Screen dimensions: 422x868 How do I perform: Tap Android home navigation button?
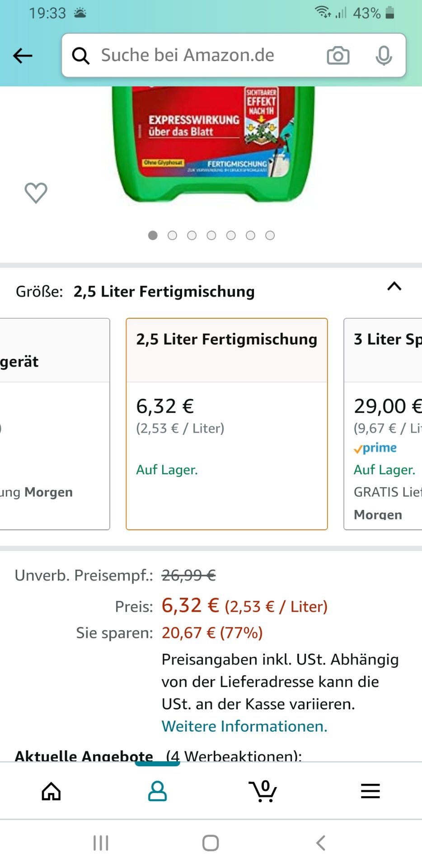point(211,843)
